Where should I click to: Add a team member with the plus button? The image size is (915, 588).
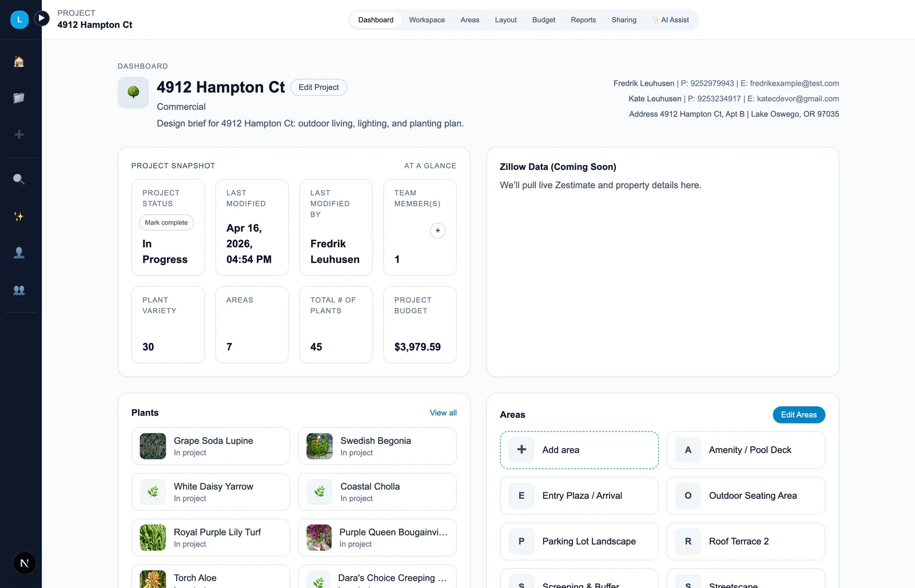pos(437,231)
